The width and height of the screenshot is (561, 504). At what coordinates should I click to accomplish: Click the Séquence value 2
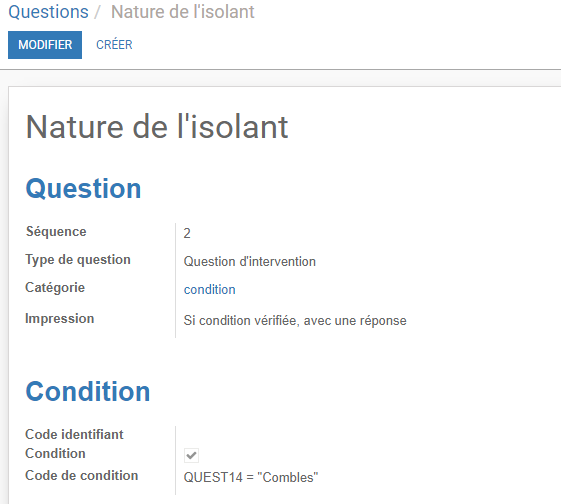click(187, 233)
